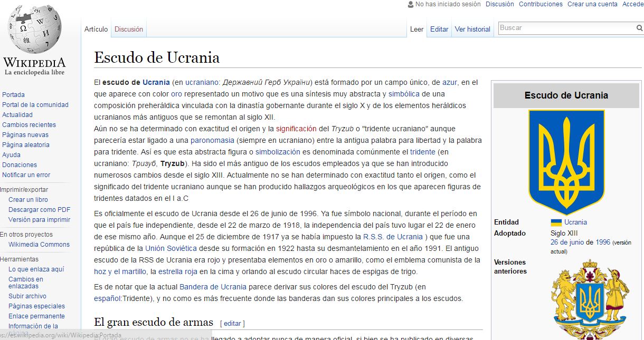Viewport: 644px width, 340px height.
Task: Open the great coat of arms image
Action: coord(590,298)
